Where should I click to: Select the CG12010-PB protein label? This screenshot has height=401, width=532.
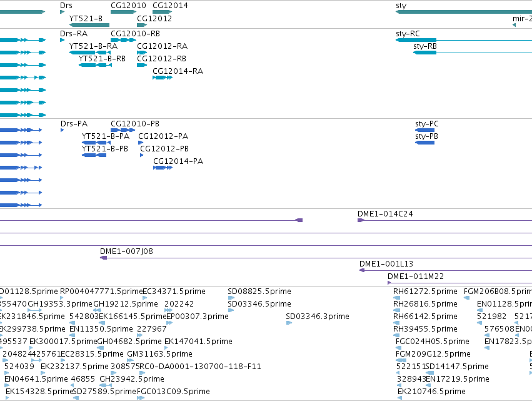click(135, 124)
